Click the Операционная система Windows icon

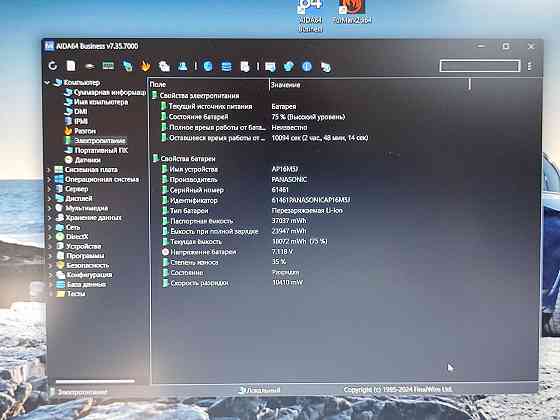pyautogui.click(x=59, y=179)
